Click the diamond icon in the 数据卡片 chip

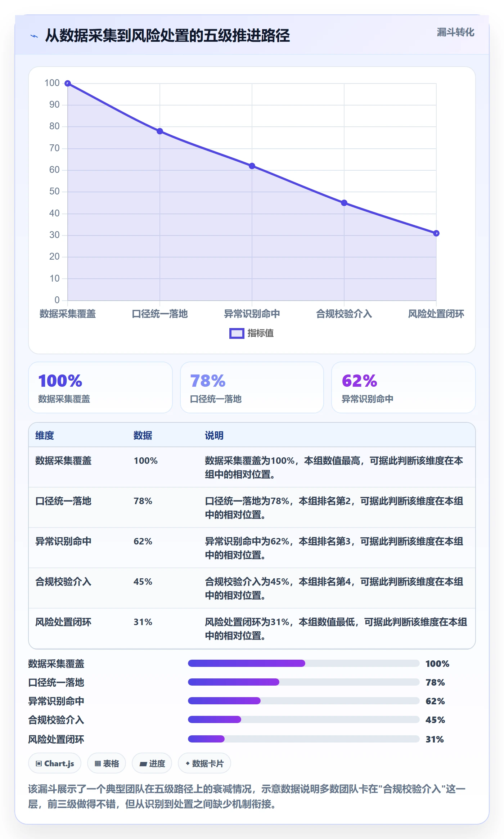tap(188, 763)
